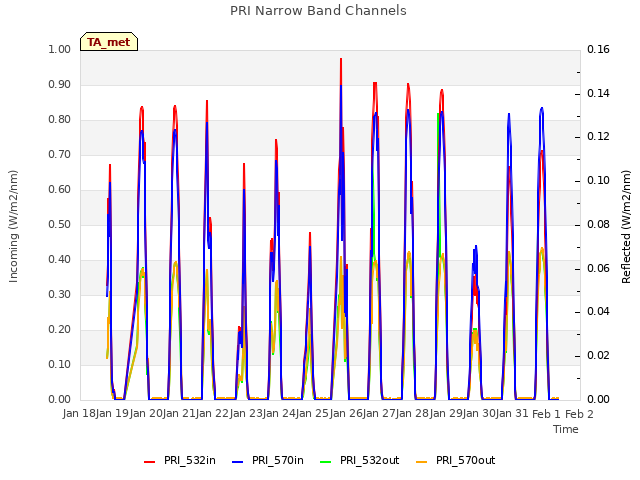The image size is (640, 480).
Task: Click the 0.10 right axis value
Action: click(598, 180)
